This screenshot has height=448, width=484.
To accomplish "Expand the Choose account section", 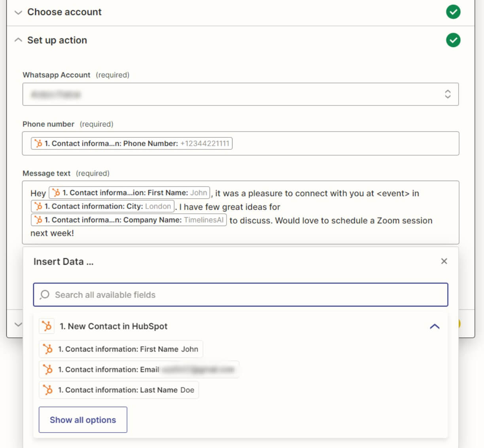I will [18, 12].
